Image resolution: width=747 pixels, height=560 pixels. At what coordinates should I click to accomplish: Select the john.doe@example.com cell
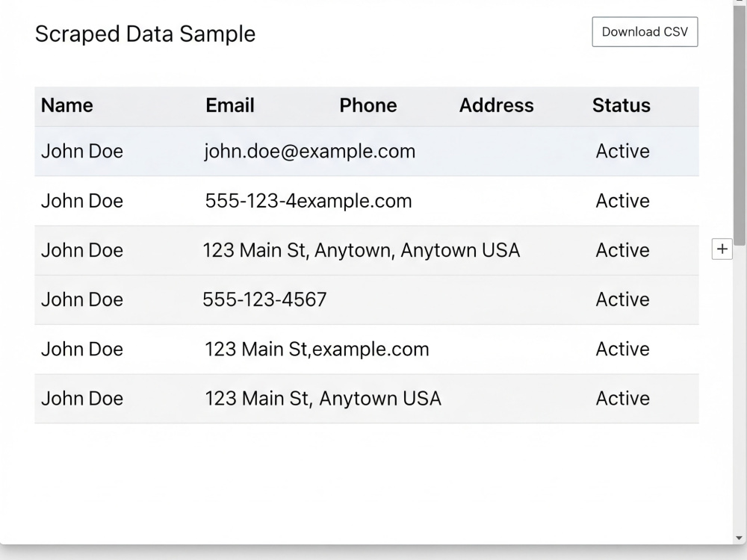click(x=310, y=152)
